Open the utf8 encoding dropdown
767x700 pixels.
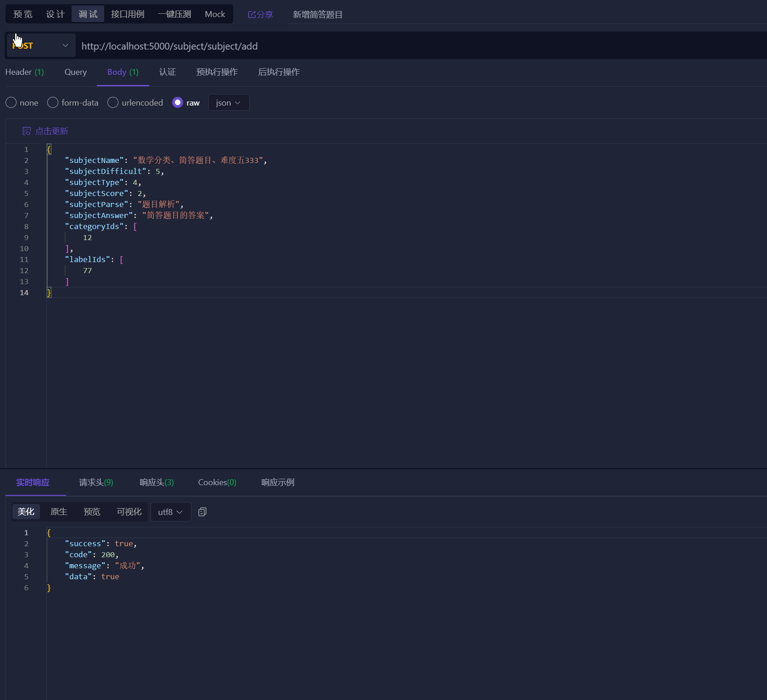pos(171,512)
